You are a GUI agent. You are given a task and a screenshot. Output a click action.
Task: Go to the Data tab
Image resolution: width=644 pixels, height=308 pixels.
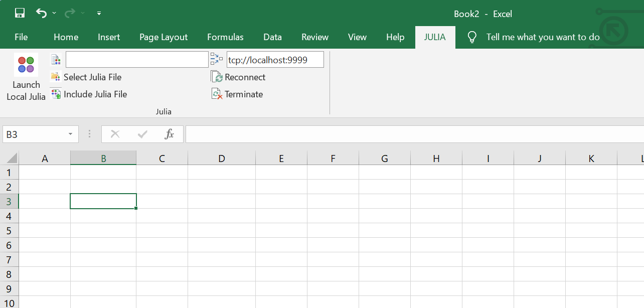(272, 37)
